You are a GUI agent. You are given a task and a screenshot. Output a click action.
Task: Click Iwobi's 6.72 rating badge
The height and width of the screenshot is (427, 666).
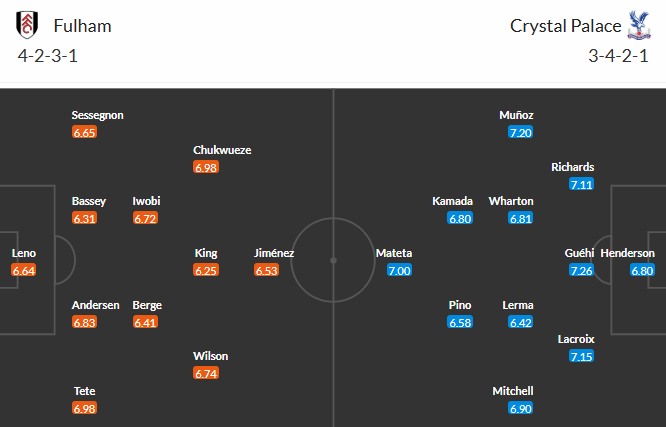click(146, 218)
